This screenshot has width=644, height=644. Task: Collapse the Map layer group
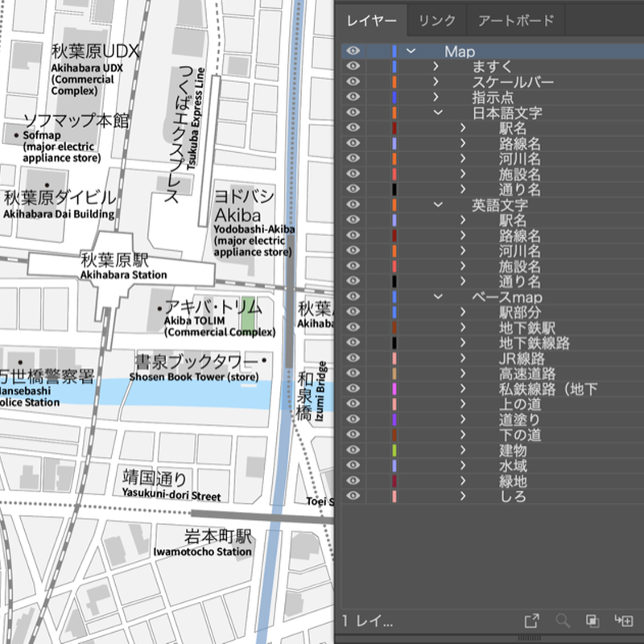tap(410, 52)
